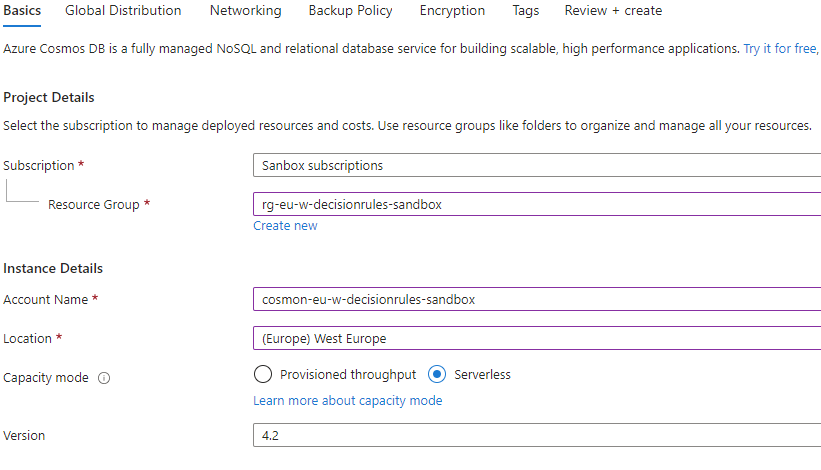Open the Networking tab
The height and width of the screenshot is (470, 821).
tap(245, 11)
